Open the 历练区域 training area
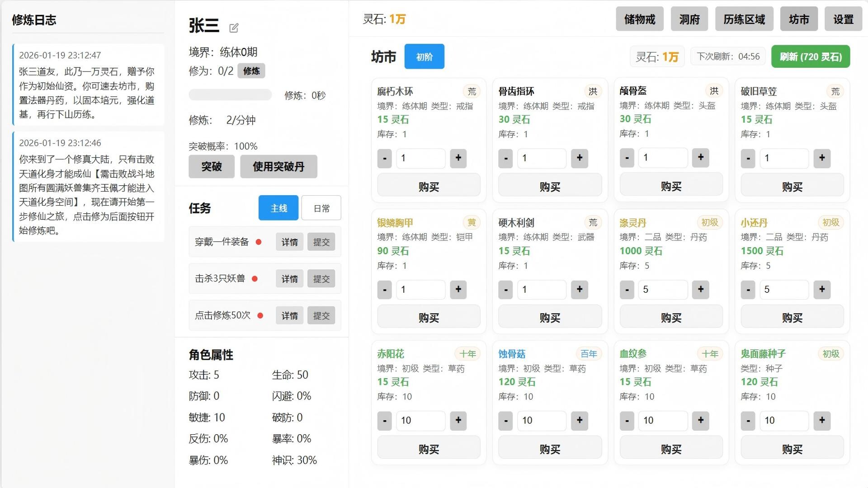 click(x=744, y=19)
